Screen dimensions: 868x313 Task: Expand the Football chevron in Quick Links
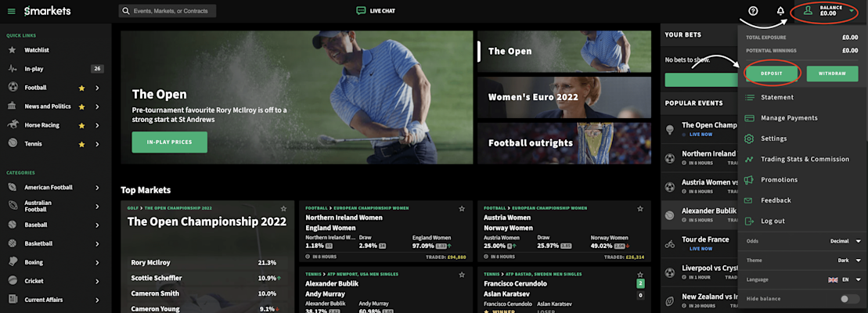97,88
